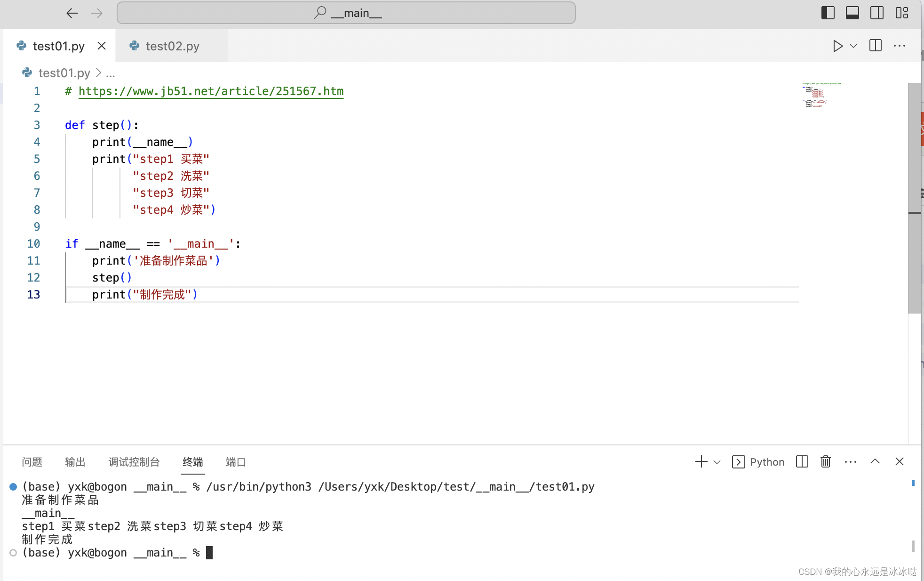Click the python3 test01.py command in the terminal
This screenshot has width=924, height=581.
coord(400,486)
